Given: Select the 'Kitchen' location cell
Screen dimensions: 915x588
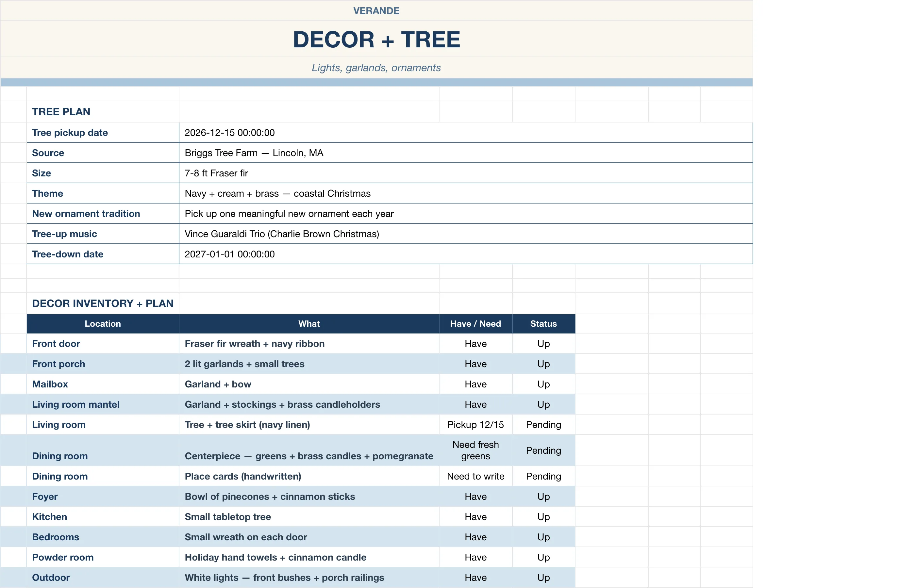Looking at the screenshot, I should coord(103,516).
